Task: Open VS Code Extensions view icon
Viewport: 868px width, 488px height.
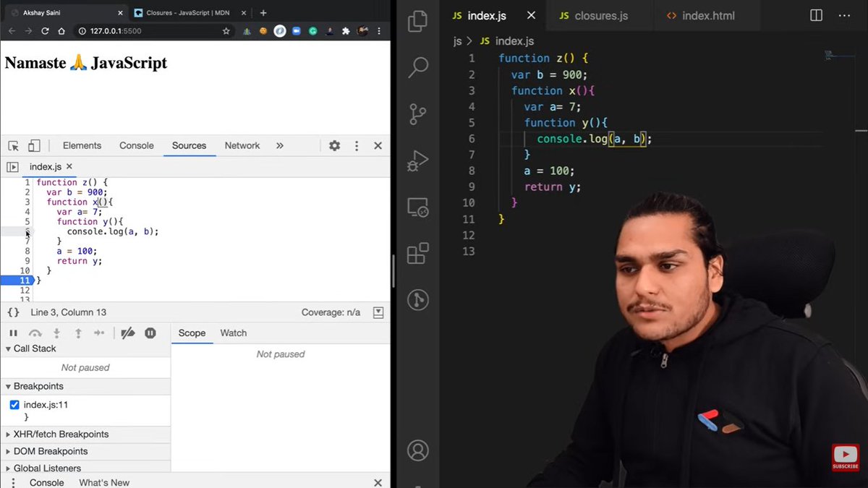Action: (418, 254)
